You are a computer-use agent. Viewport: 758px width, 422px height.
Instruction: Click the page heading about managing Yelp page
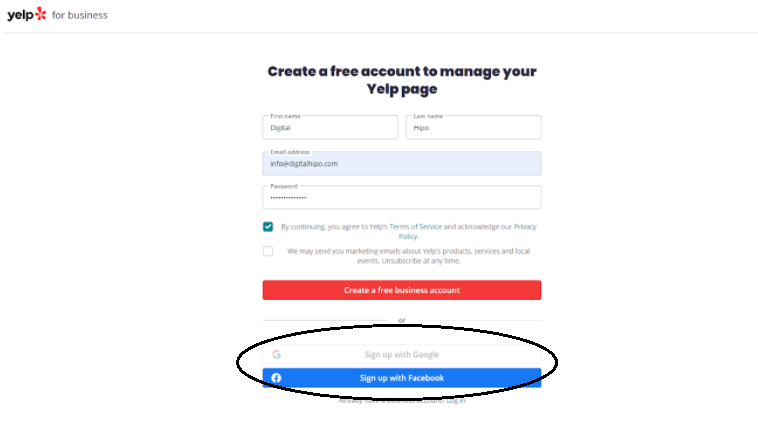tap(401, 80)
